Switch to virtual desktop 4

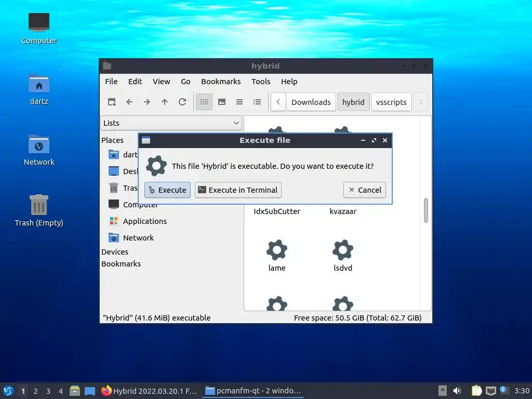pyautogui.click(x=61, y=391)
